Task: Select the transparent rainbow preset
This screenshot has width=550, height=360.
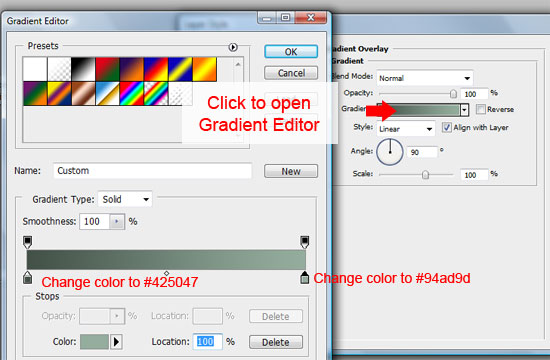Action: click(156, 94)
